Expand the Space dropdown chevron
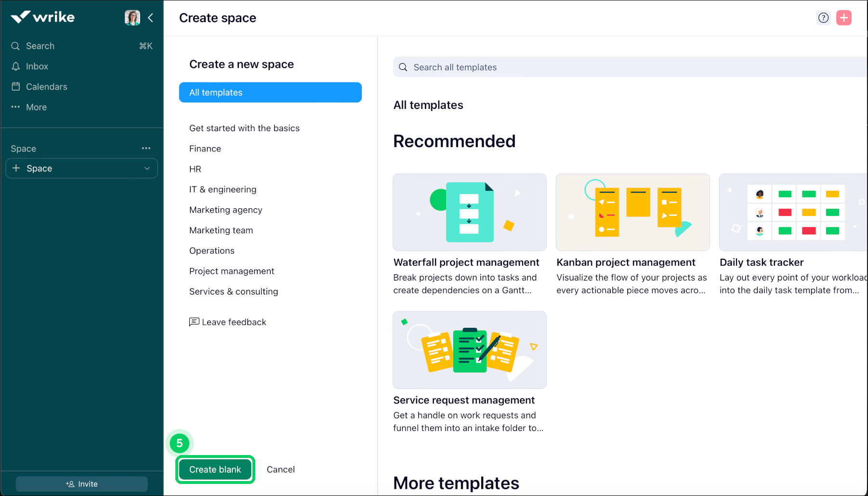 (x=147, y=168)
